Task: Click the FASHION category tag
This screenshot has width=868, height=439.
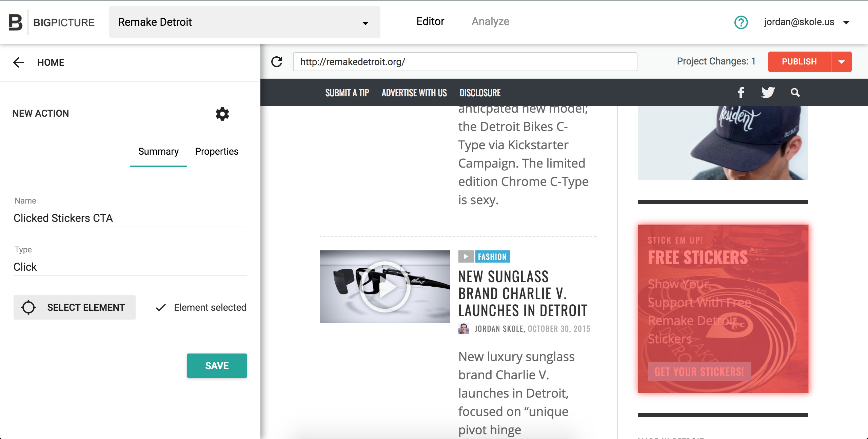Action: 492,256
